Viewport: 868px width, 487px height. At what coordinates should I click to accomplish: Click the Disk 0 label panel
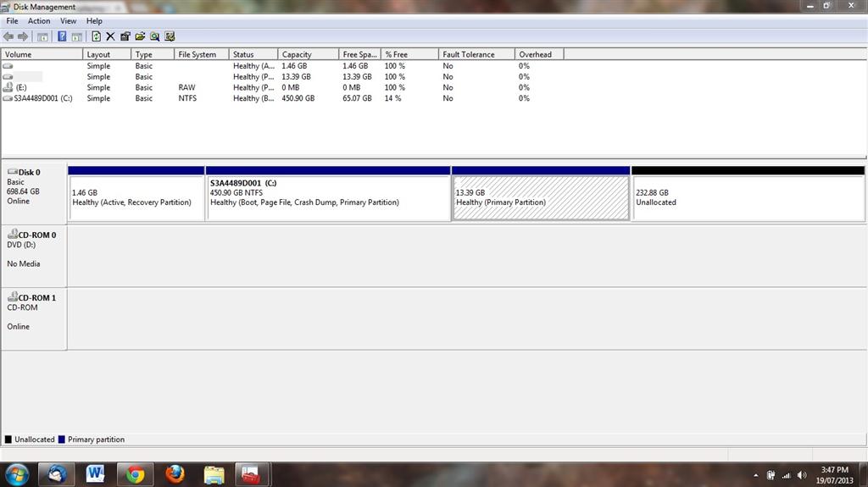[34, 193]
